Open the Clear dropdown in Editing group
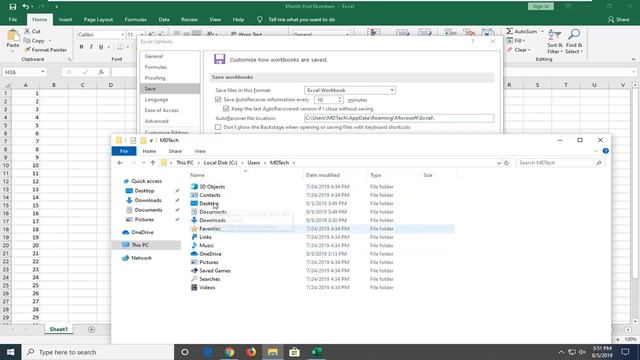640x360 pixels. click(x=529, y=50)
